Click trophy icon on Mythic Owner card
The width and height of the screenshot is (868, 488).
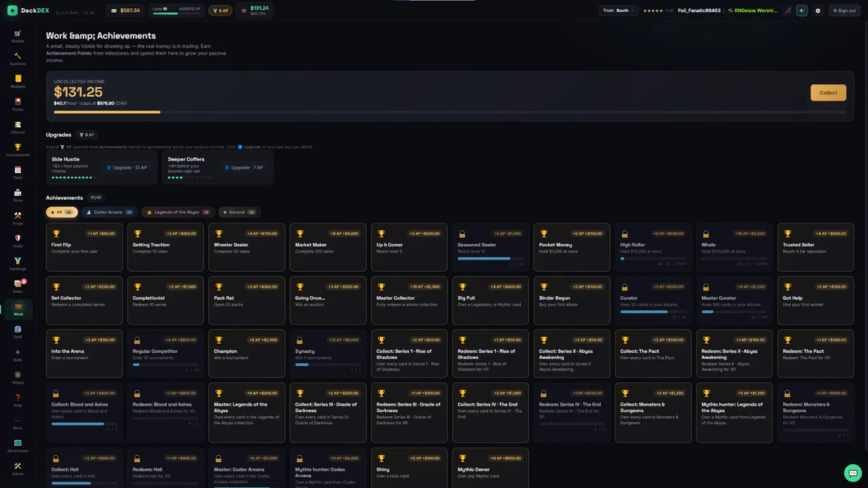(462, 458)
